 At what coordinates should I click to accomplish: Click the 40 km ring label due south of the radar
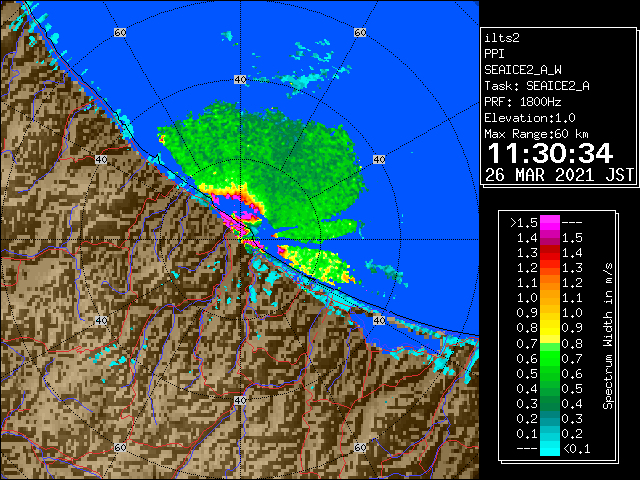tap(240, 400)
